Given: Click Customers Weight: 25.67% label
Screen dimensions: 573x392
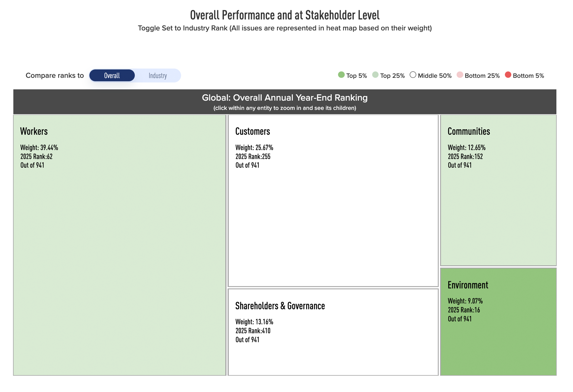Looking at the screenshot, I should pyautogui.click(x=254, y=148).
